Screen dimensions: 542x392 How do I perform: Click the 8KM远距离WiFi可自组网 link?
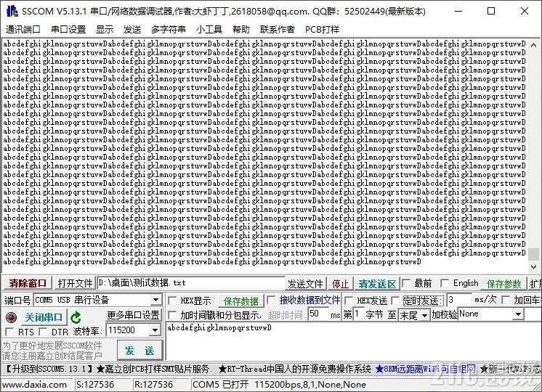point(426,369)
